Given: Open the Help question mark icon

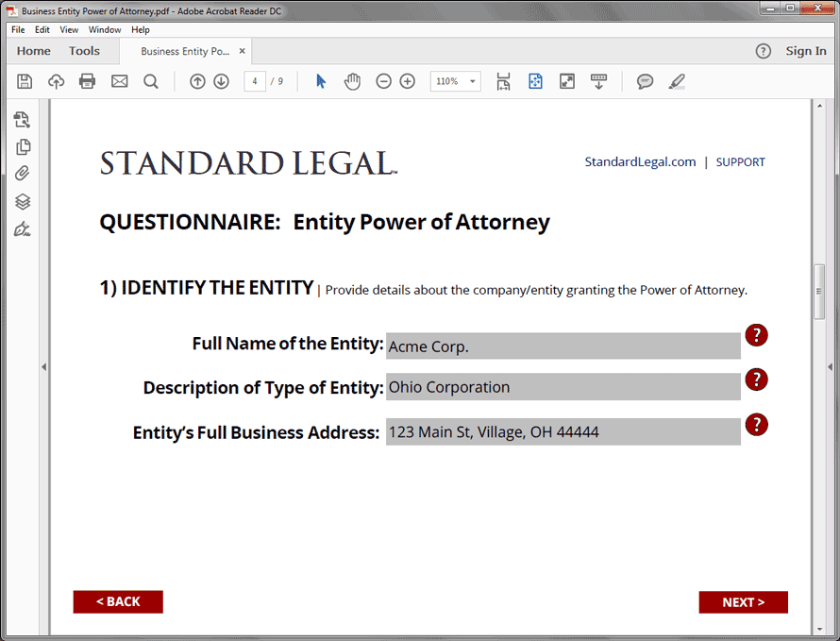Looking at the screenshot, I should point(763,51).
